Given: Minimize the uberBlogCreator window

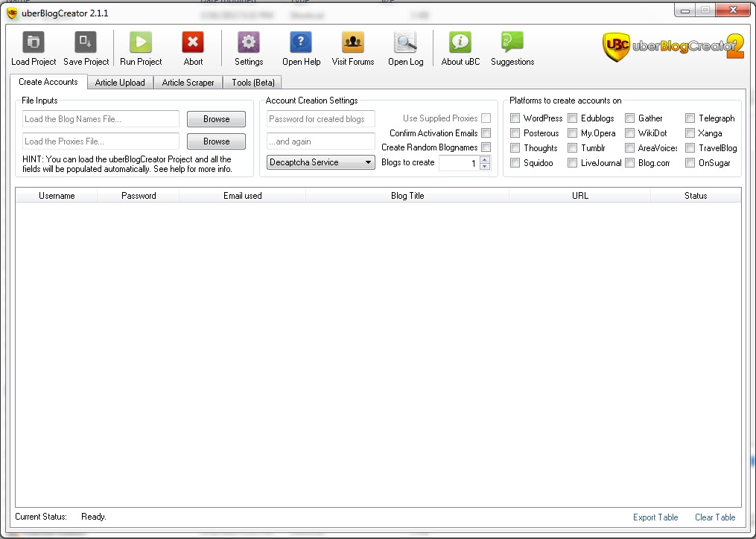Looking at the screenshot, I should [685, 10].
